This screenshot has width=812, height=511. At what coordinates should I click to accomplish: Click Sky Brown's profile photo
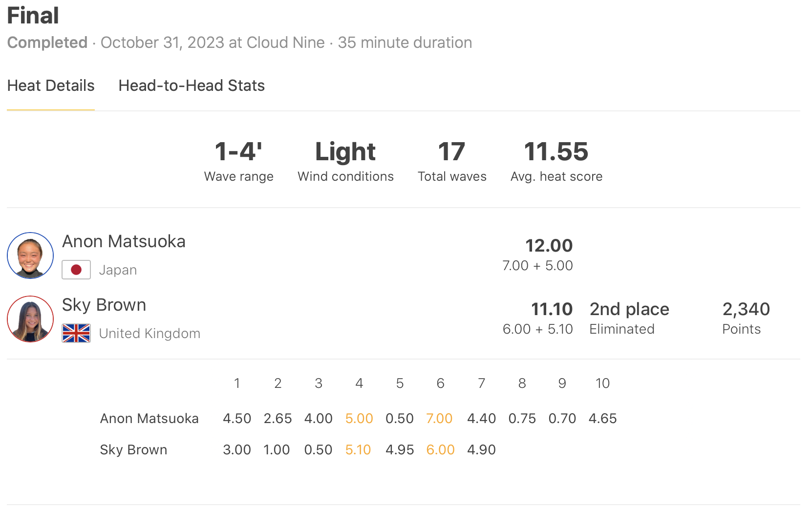[x=30, y=319]
